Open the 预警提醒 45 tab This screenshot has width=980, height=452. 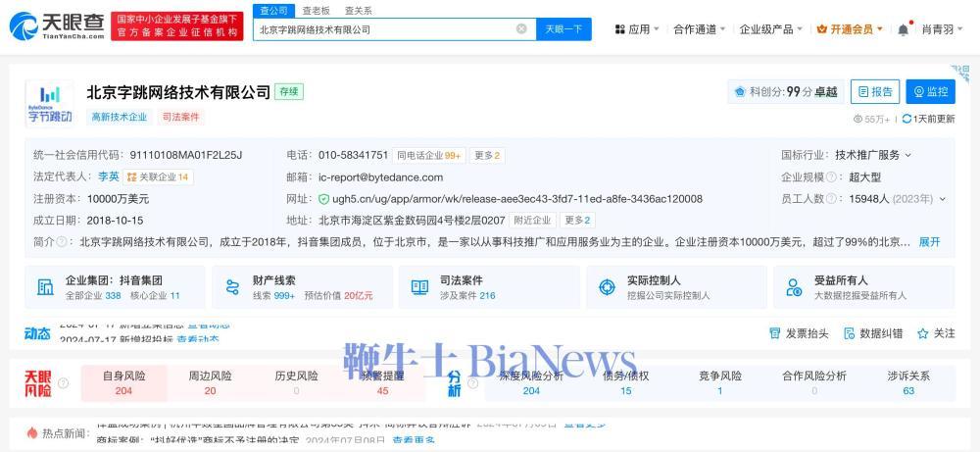pos(382,383)
